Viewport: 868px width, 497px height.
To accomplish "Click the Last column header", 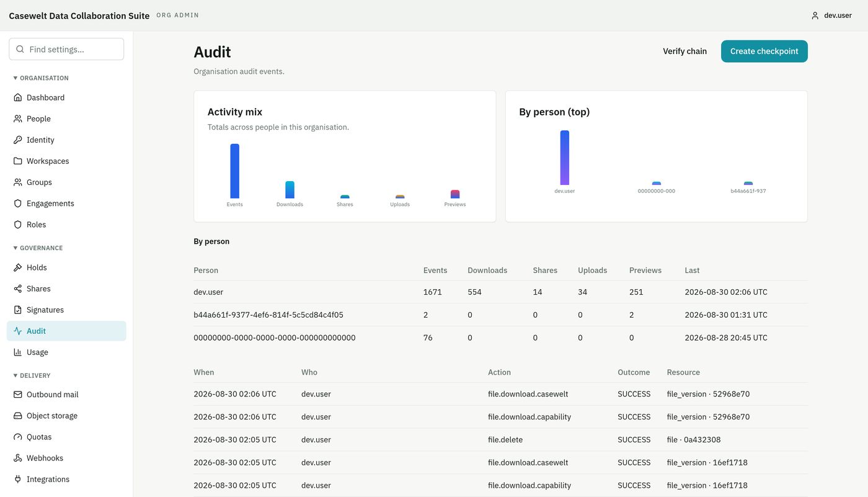I will pyautogui.click(x=692, y=271).
